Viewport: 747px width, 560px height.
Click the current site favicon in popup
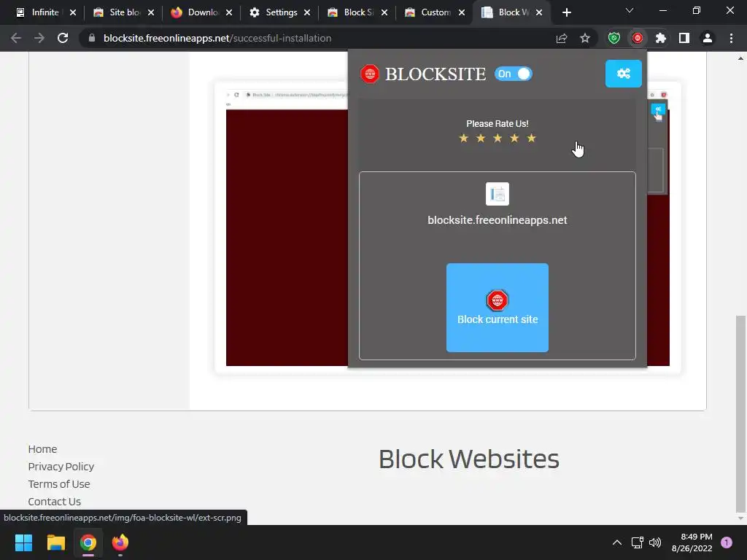click(498, 194)
